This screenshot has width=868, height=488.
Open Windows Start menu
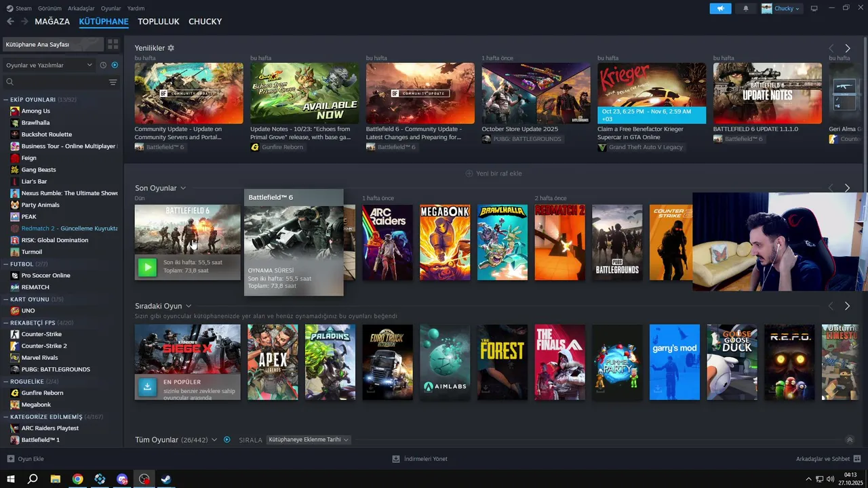(x=11, y=479)
